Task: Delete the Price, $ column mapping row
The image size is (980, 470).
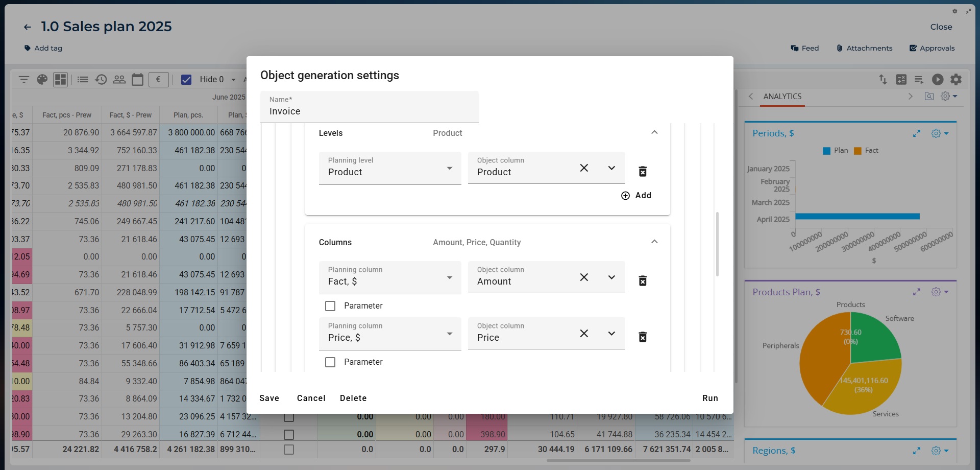Action: pyautogui.click(x=643, y=337)
